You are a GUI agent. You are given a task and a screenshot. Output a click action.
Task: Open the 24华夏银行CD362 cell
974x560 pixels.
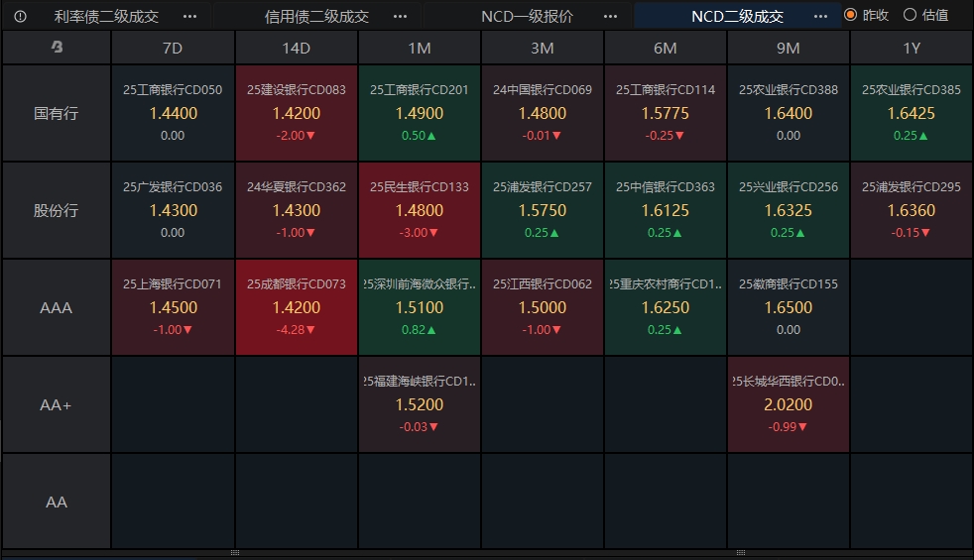[x=297, y=210]
